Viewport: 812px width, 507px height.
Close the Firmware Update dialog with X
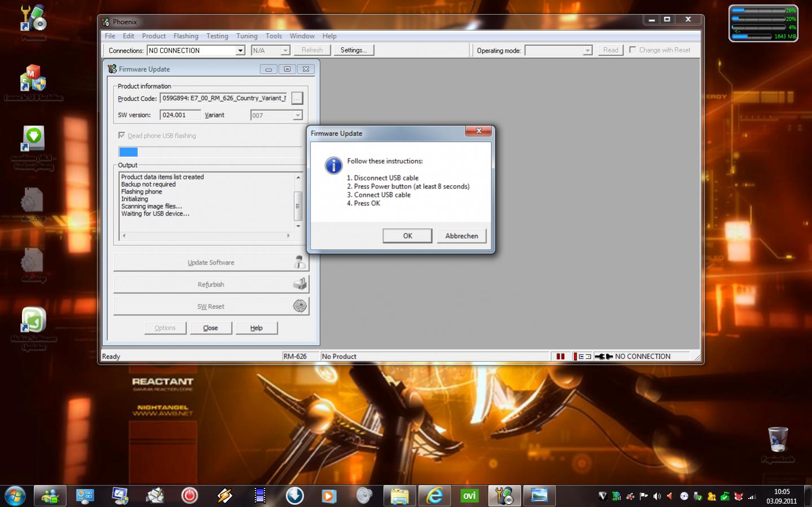point(479,131)
